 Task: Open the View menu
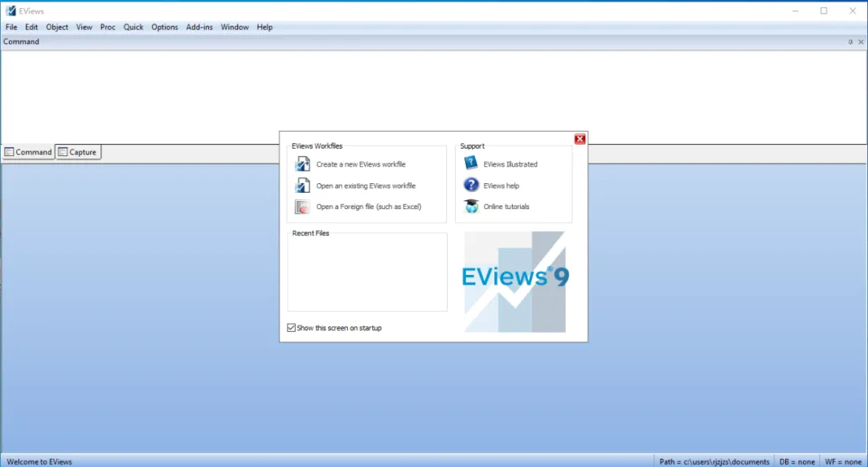point(84,27)
